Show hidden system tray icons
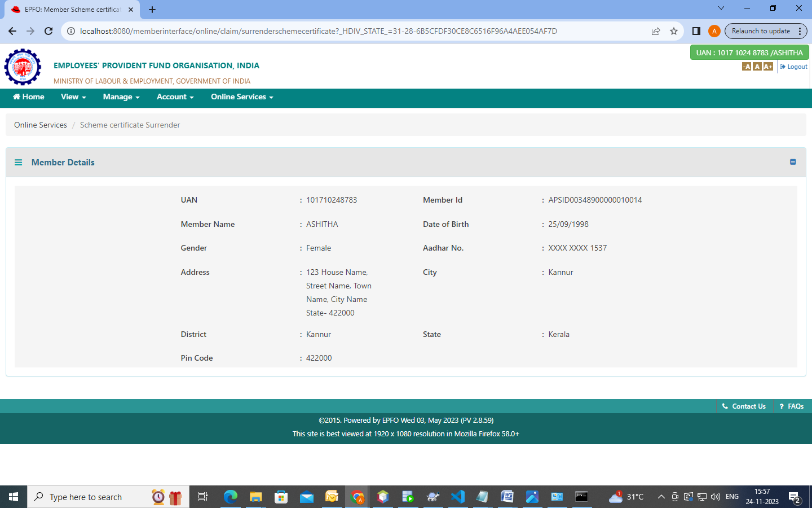This screenshot has height=508, width=812. point(661,497)
